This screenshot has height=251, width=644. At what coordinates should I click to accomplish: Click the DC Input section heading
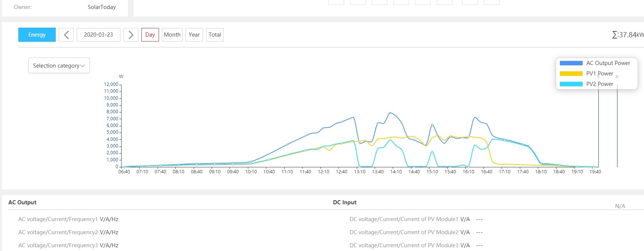tap(344, 202)
